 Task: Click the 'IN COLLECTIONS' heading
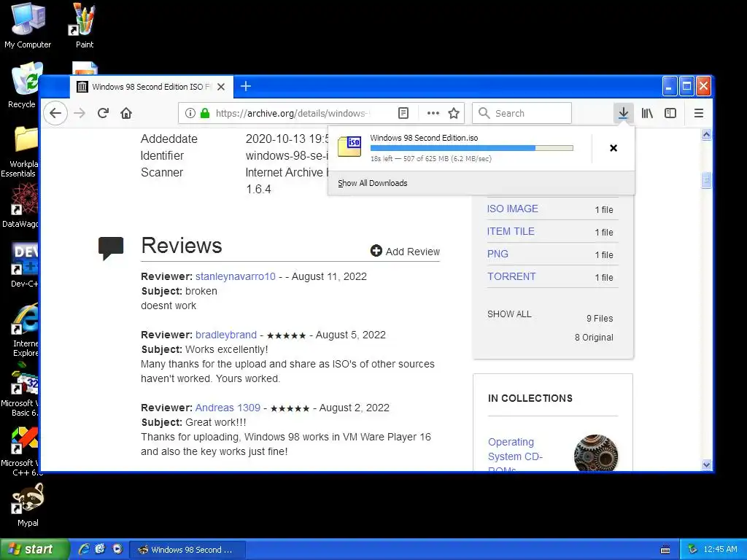[530, 399]
